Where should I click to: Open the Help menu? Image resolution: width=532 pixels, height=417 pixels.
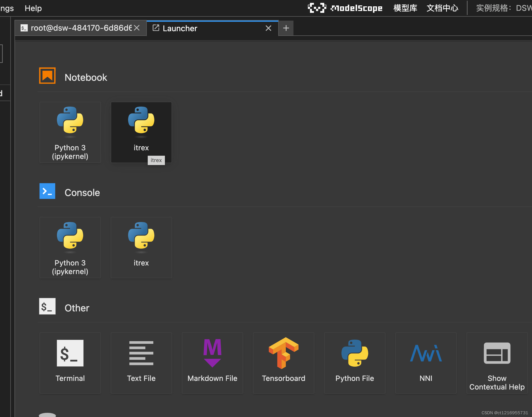[x=33, y=8]
